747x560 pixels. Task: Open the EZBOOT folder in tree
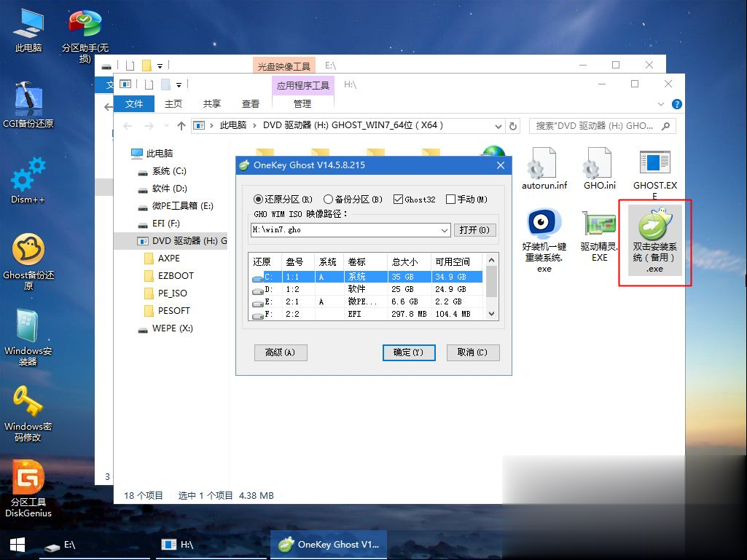click(169, 276)
